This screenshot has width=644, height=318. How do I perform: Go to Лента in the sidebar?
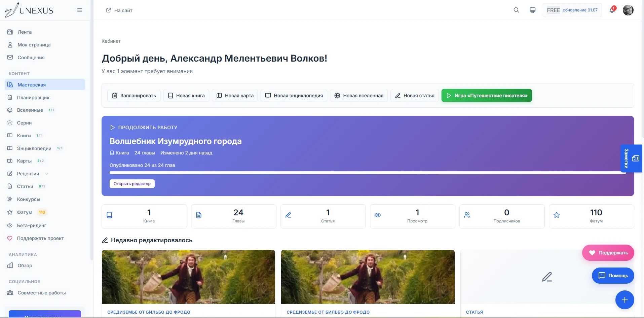(x=45, y=32)
